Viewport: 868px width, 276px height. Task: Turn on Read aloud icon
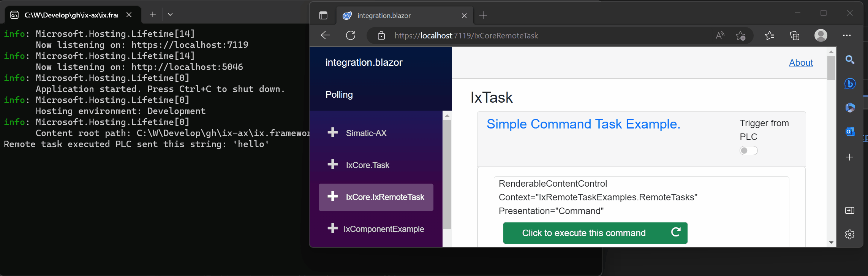720,36
